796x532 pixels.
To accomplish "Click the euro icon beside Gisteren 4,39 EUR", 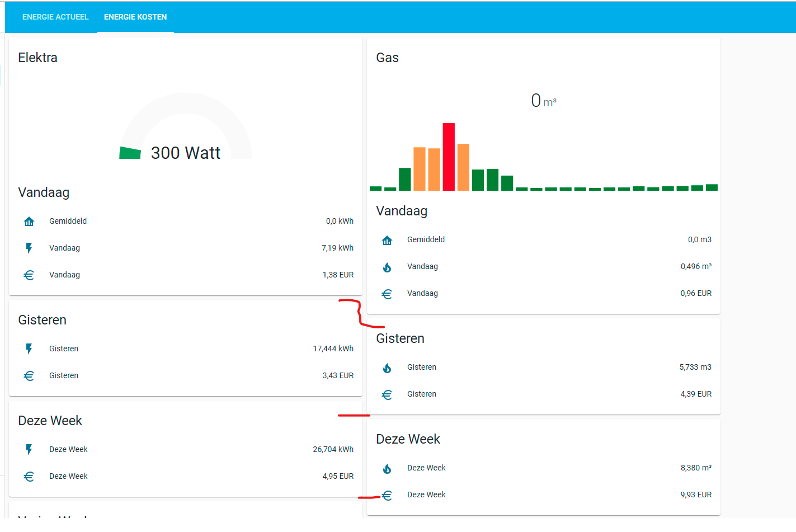I will pyautogui.click(x=387, y=394).
